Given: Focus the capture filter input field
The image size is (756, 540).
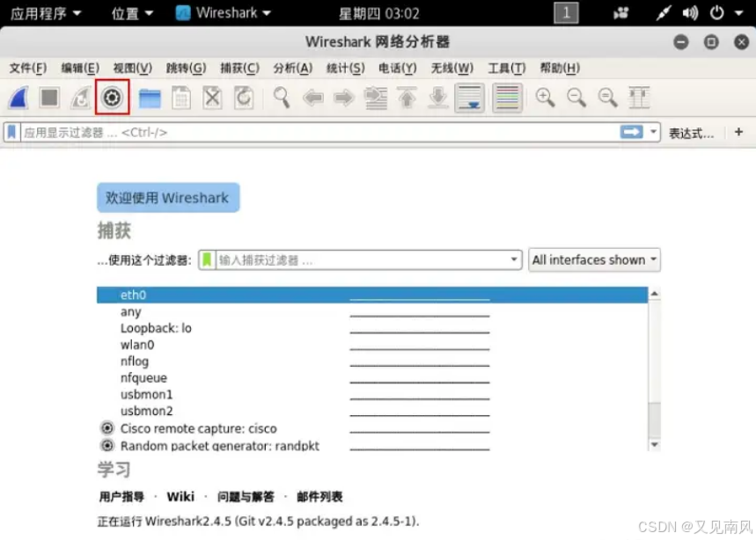Looking at the screenshot, I should point(362,260).
